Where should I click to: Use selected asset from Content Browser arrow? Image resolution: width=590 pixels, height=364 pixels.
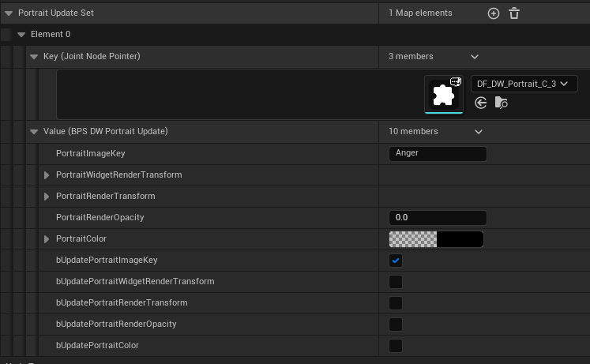point(481,103)
